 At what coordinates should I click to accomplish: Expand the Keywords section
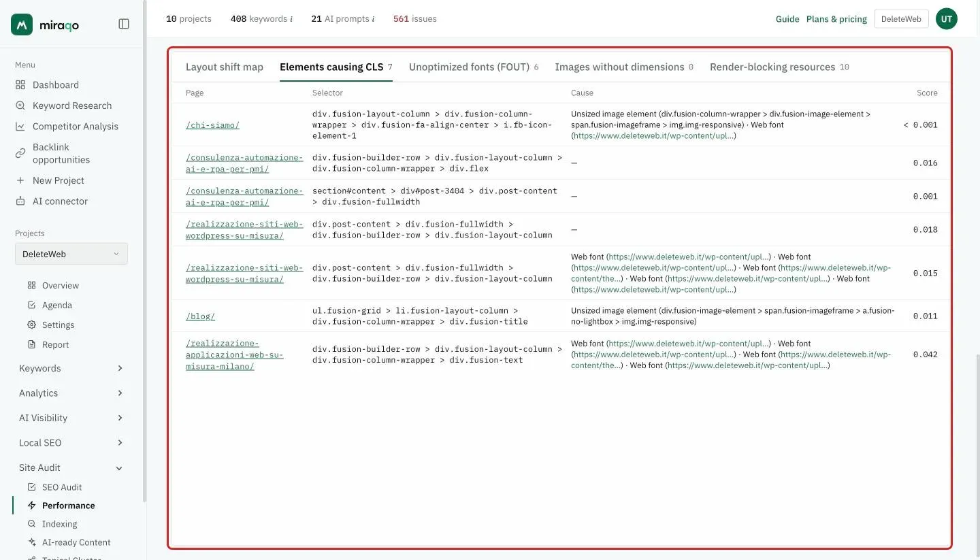[71, 368]
